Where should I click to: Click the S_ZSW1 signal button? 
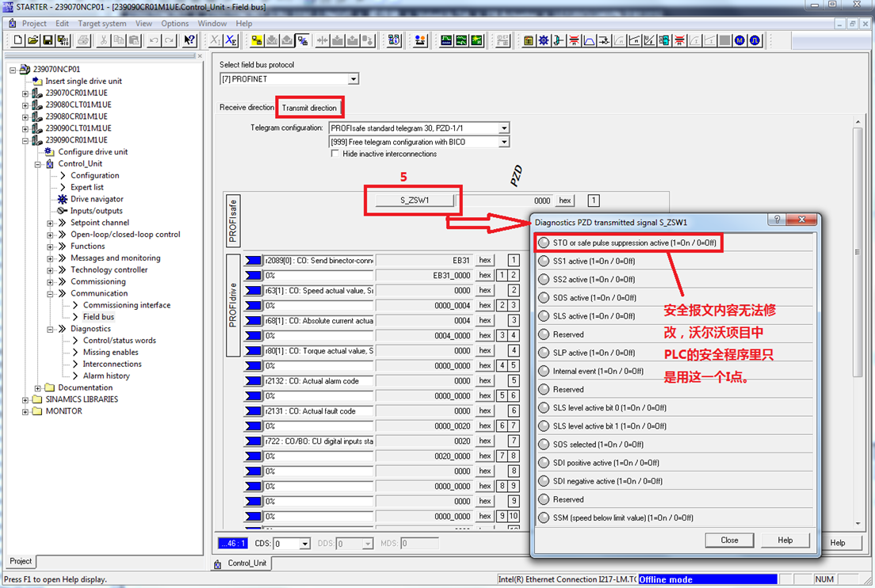(x=415, y=200)
